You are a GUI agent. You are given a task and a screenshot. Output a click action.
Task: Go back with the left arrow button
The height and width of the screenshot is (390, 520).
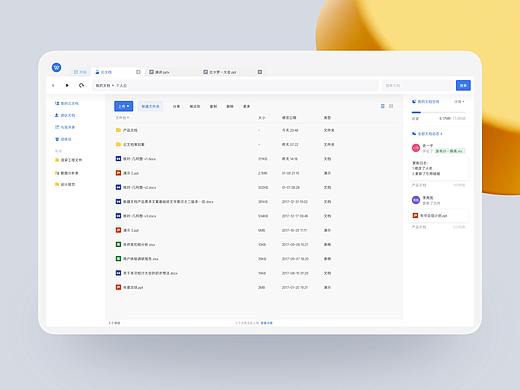pos(53,85)
